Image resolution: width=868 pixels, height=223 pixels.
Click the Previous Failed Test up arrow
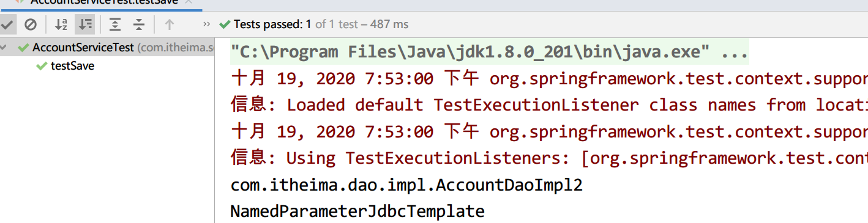[170, 24]
